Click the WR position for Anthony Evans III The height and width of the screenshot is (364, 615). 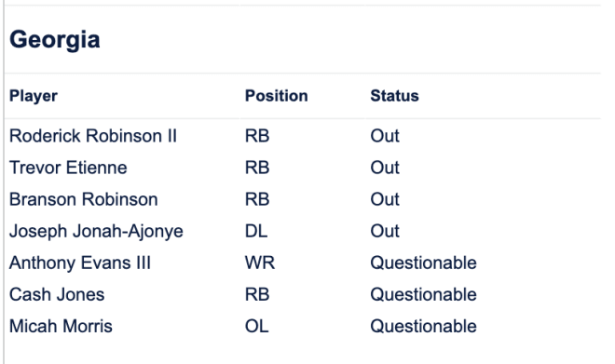(x=260, y=263)
